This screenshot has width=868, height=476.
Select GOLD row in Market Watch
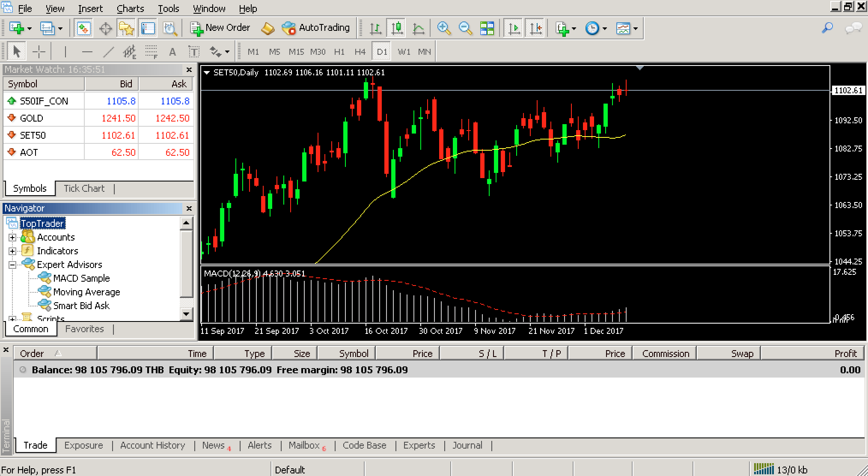tap(32, 118)
